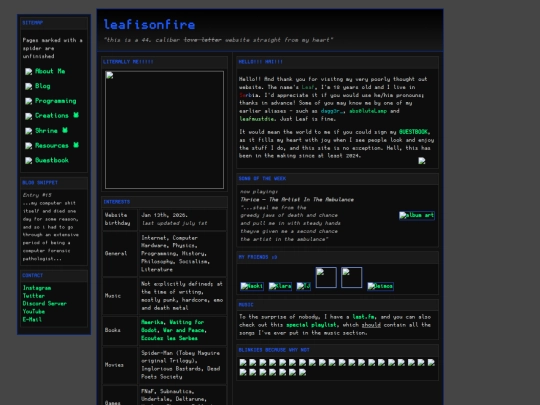Click the Music row label in Interests
The width and height of the screenshot is (540, 405).
coord(113,296)
